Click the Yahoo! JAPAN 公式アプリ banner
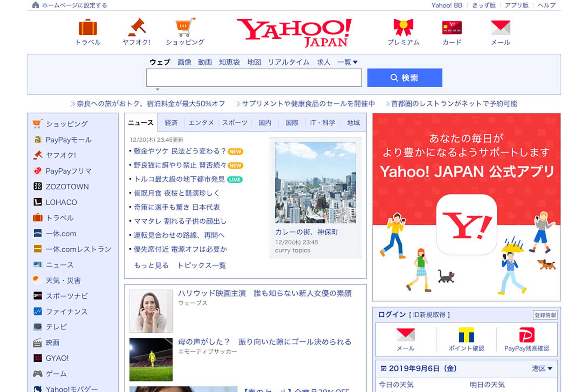Image resolution: width=588 pixels, height=392 pixels. pos(466,207)
